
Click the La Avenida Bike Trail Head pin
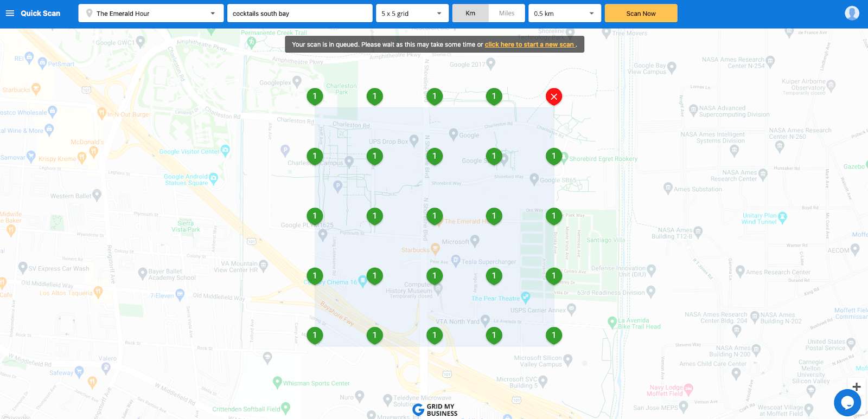click(612, 322)
